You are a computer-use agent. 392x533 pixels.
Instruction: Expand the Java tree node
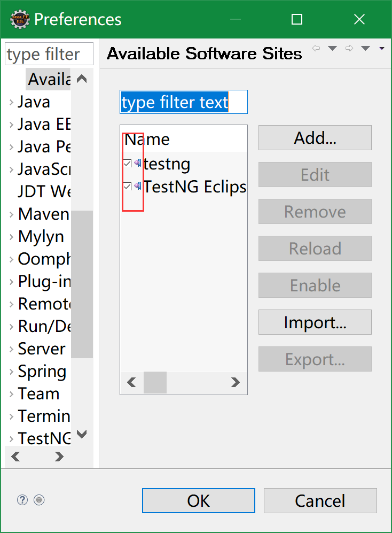coord(11,102)
